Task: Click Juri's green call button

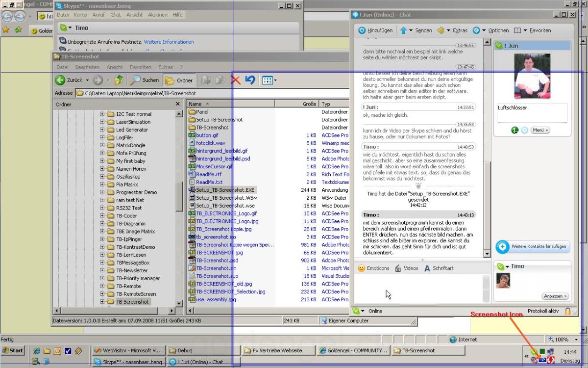Action: click(514, 130)
